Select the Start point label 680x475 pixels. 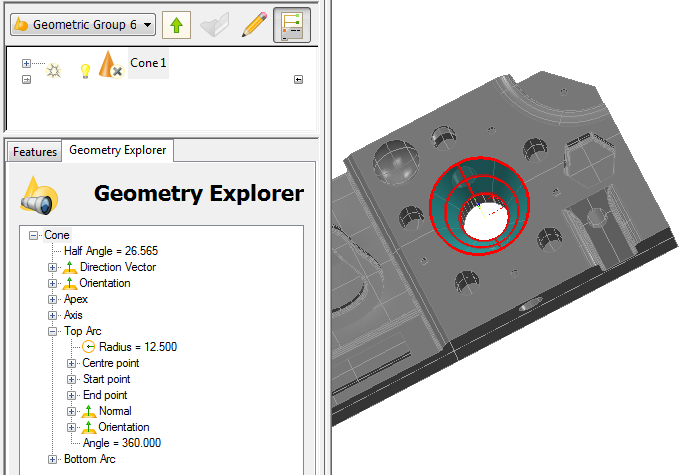click(107, 379)
